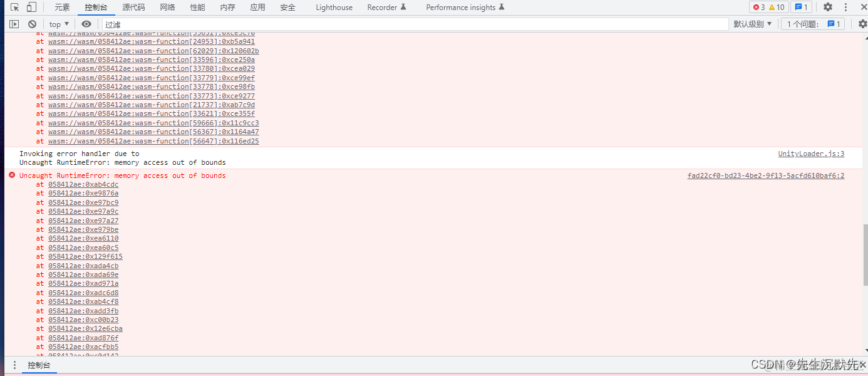The height and width of the screenshot is (376, 868).
Task: Click the console vertical scrollbar thumb
Action: [x=865, y=254]
